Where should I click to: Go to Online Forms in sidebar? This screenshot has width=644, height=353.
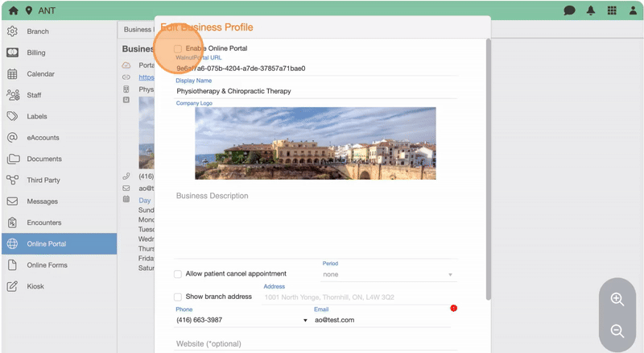click(x=47, y=265)
